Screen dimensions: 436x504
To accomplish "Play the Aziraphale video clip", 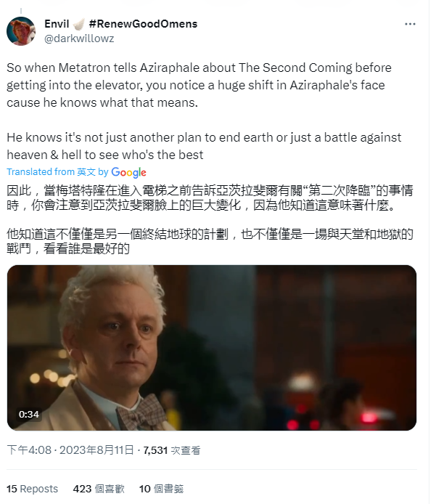I will (212, 348).
